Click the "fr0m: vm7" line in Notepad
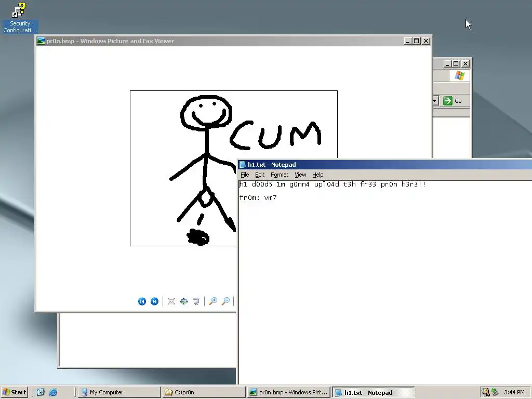532x399 pixels. (258, 198)
